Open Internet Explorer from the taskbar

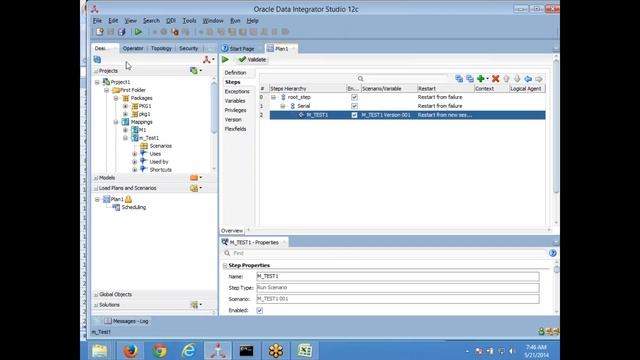(188, 351)
